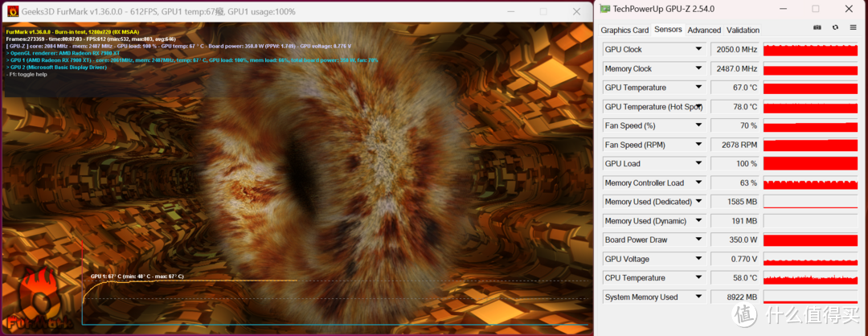Open the Advanced tab
868x336 pixels.
[x=704, y=30]
